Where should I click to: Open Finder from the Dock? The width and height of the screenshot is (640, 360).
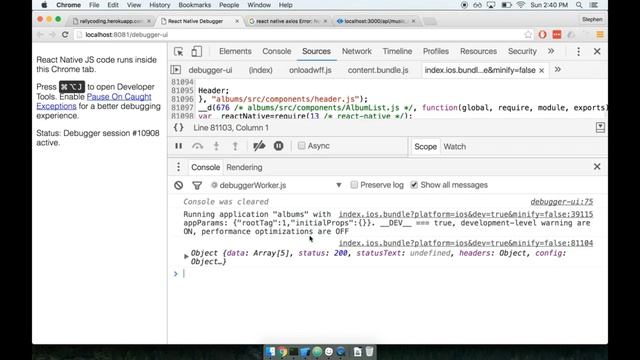click(x=270, y=351)
